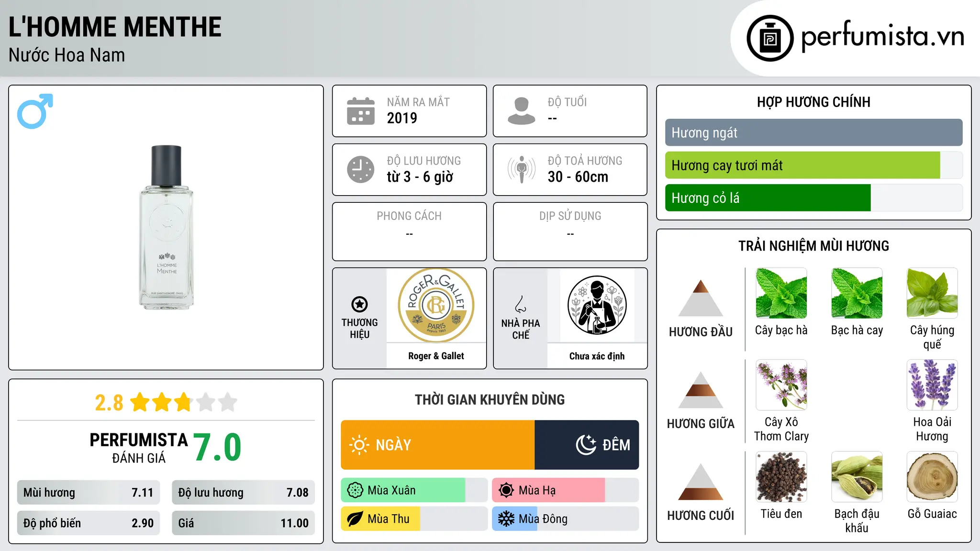Click the person silhouette icon for Độ tuổi
The image size is (980, 551).
point(522,111)
